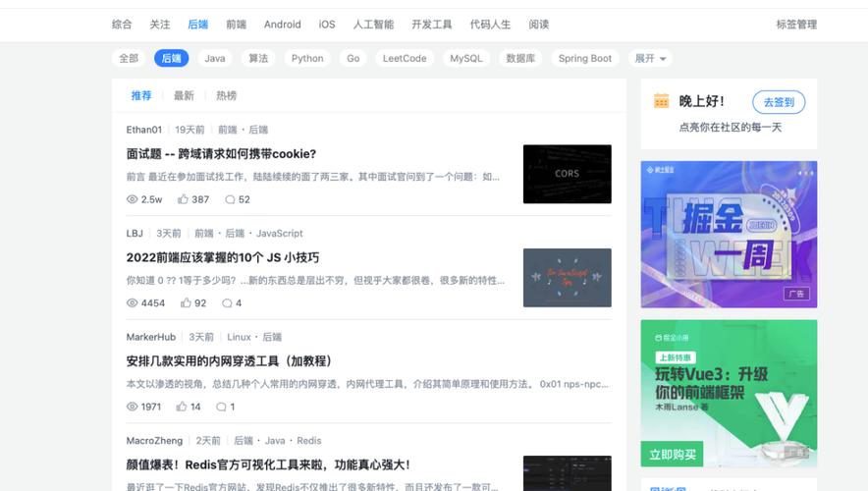Click JavaScript tag on LBJ article

[x=279, y=233]
